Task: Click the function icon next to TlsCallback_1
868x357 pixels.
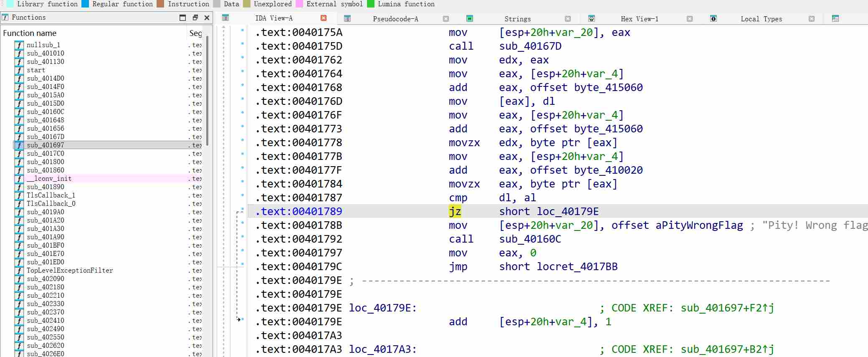Action: [x=19, y=195]
